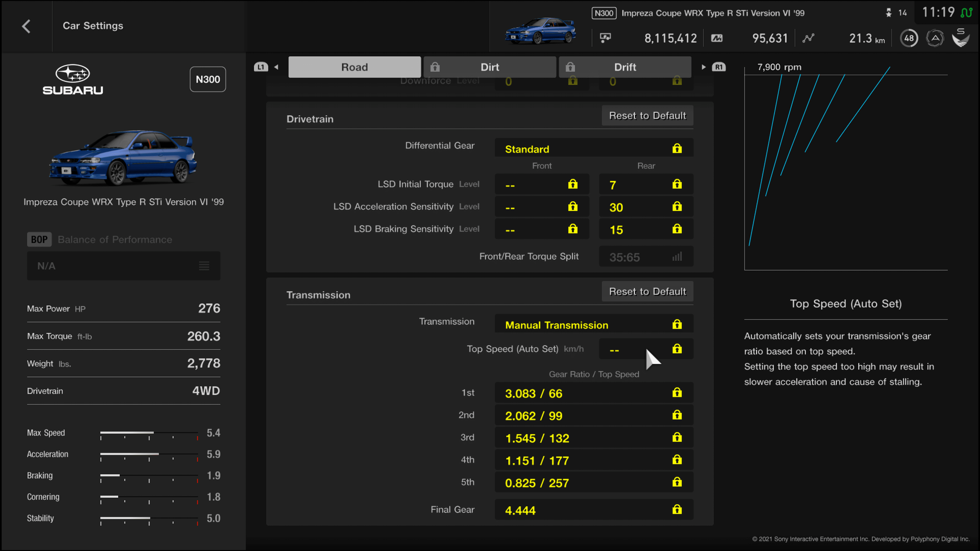Screen dimensions: 980x551
Task: Click the gear ratio rpm graph
Action: (846, 167)
